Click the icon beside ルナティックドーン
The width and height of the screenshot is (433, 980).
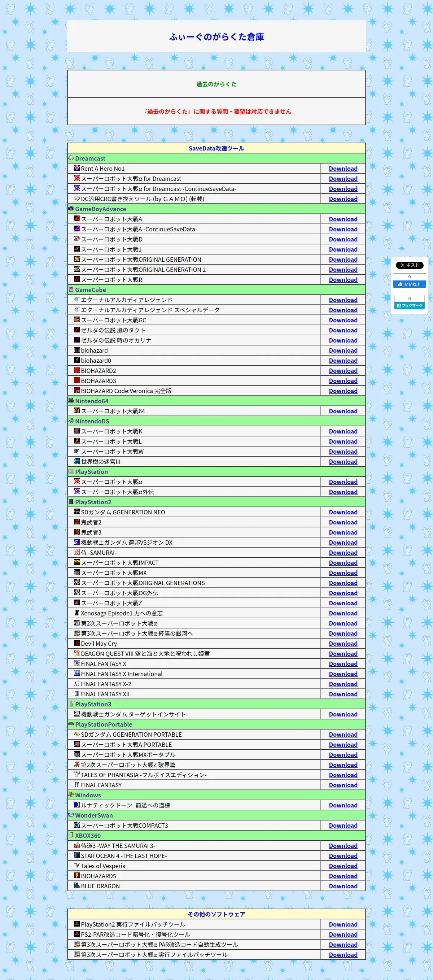pos(77,804)
